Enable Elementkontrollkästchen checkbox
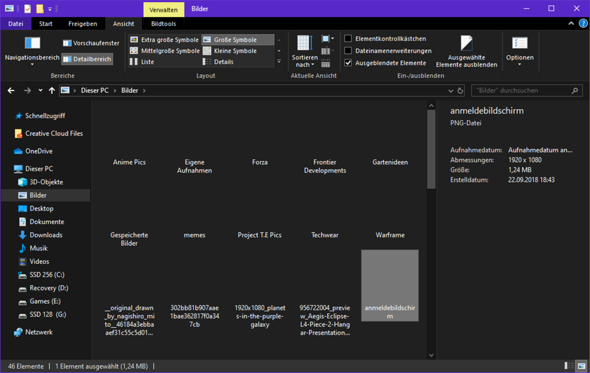The width and height of the screenshot is (590, 373). pyautogui.click(x=385, y=38)
